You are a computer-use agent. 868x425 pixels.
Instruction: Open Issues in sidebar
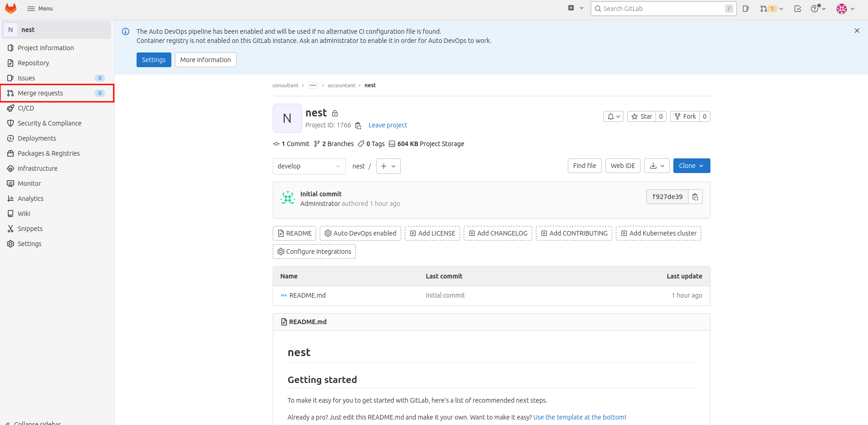pyautogui.click(x=56, y=78)
